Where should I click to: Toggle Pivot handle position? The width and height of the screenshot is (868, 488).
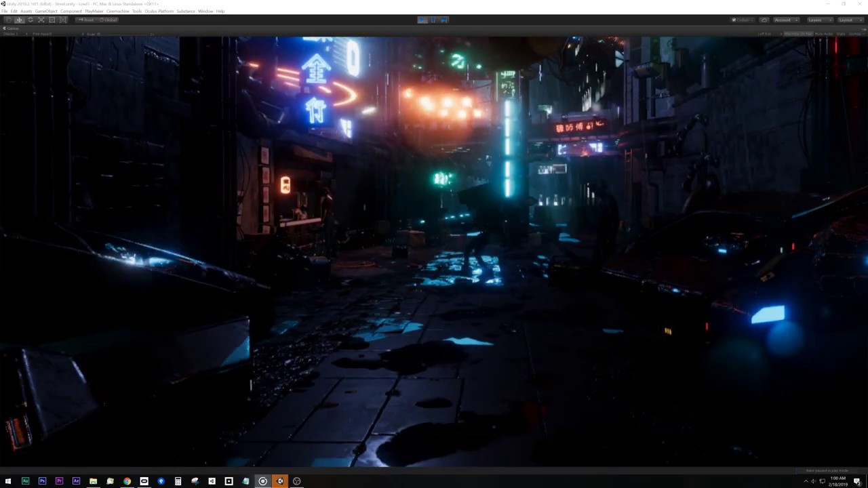pyautogui.click(x=87, y=20)
